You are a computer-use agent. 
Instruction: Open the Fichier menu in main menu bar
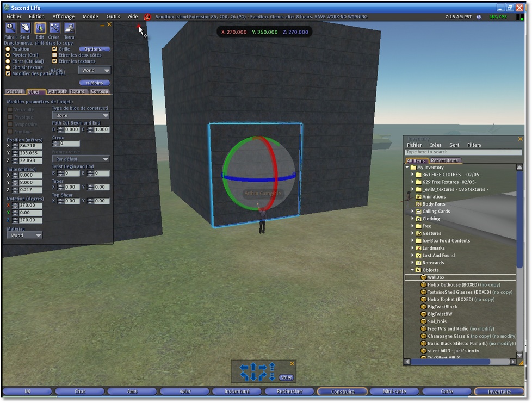[x=14, y=17]
